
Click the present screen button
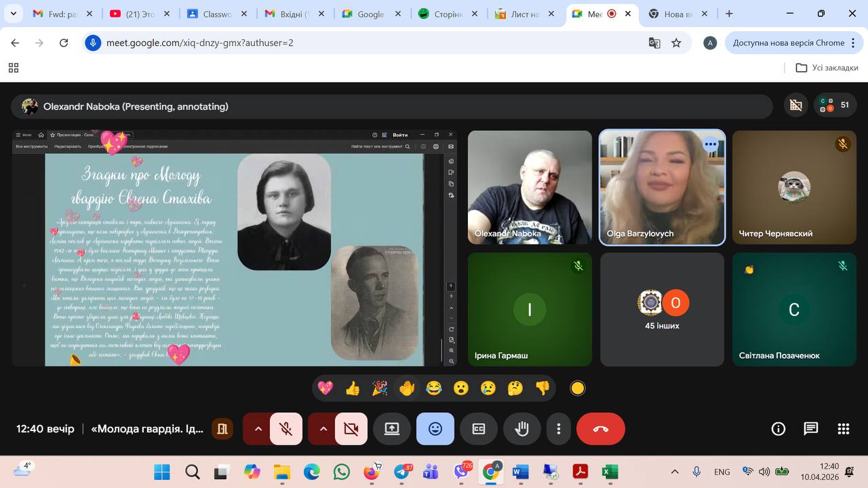coord(392,429)
